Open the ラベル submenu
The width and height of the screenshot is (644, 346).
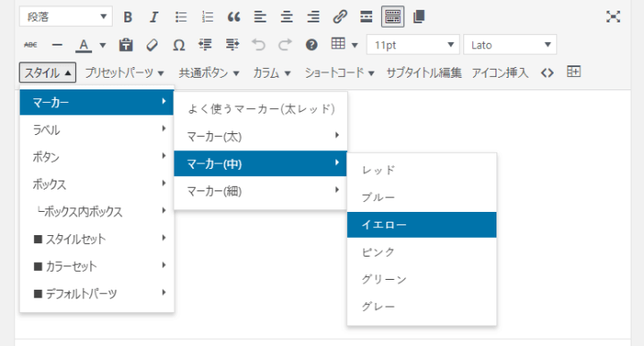coord(97,130)
